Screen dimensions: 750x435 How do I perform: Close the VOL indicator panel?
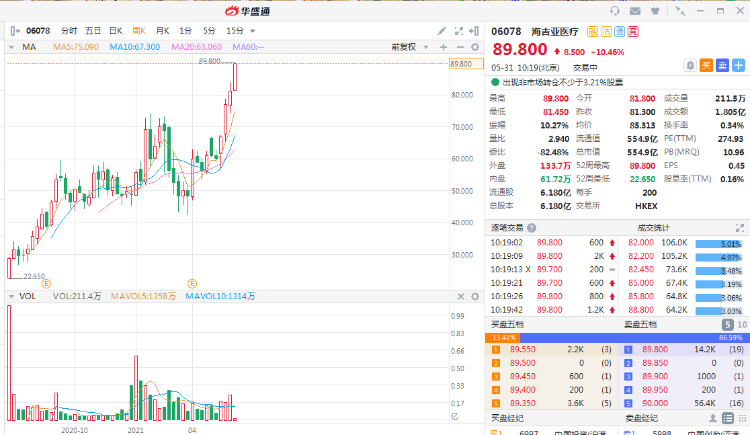click(461, 297)
